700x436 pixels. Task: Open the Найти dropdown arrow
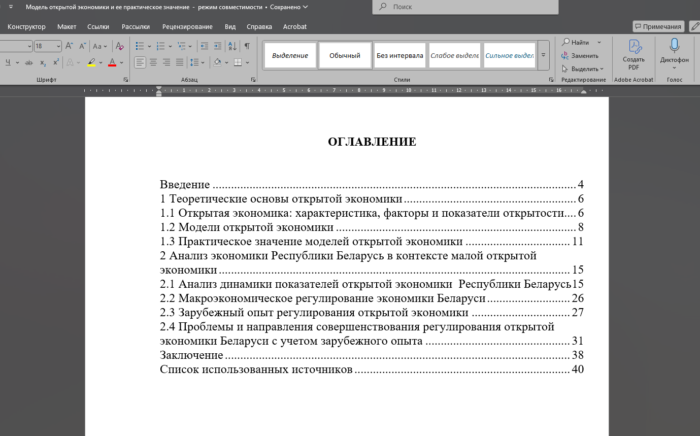click(x=599, y=42)
